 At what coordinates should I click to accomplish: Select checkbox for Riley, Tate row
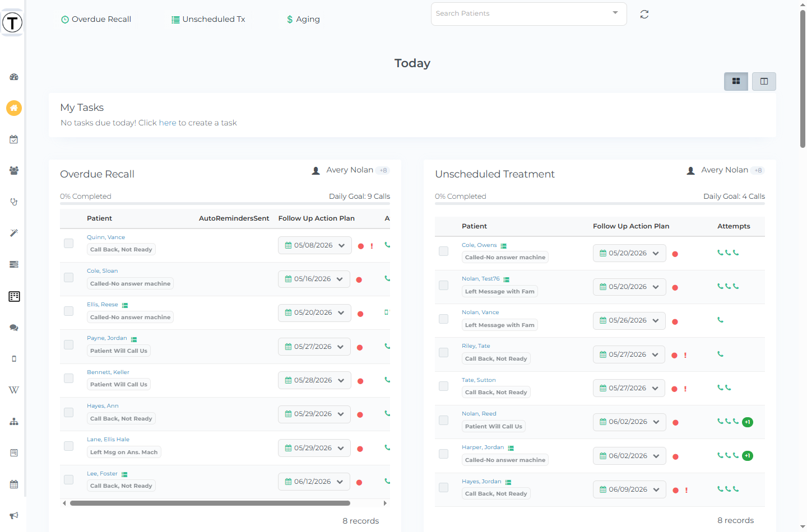443,352
